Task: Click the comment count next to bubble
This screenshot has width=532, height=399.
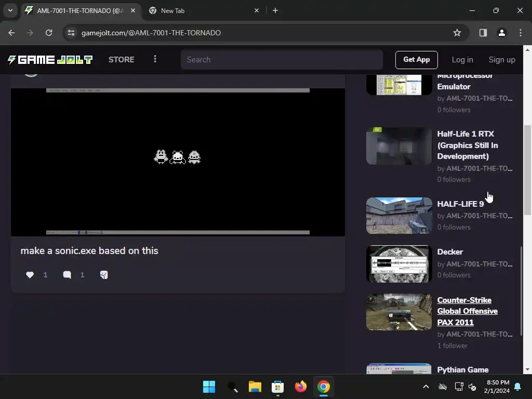Action: pyautogui.click(x=82, y=275)
